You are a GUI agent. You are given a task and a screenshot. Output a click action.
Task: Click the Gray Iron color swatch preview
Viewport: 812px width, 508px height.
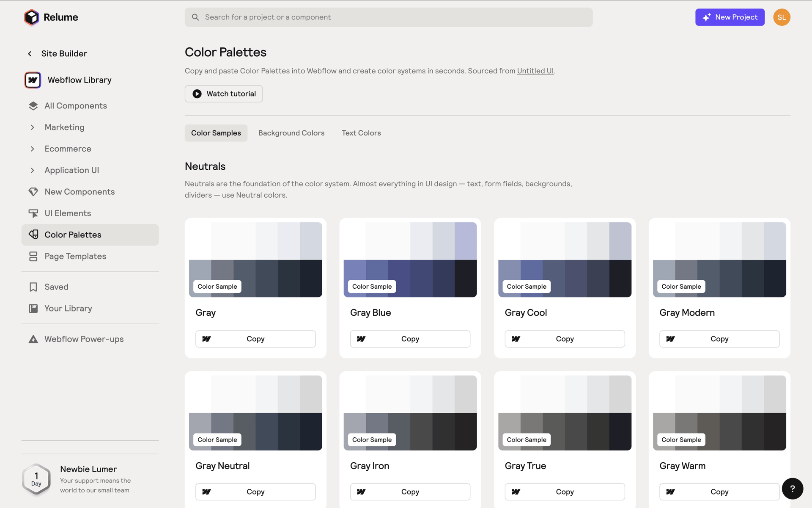410,413
